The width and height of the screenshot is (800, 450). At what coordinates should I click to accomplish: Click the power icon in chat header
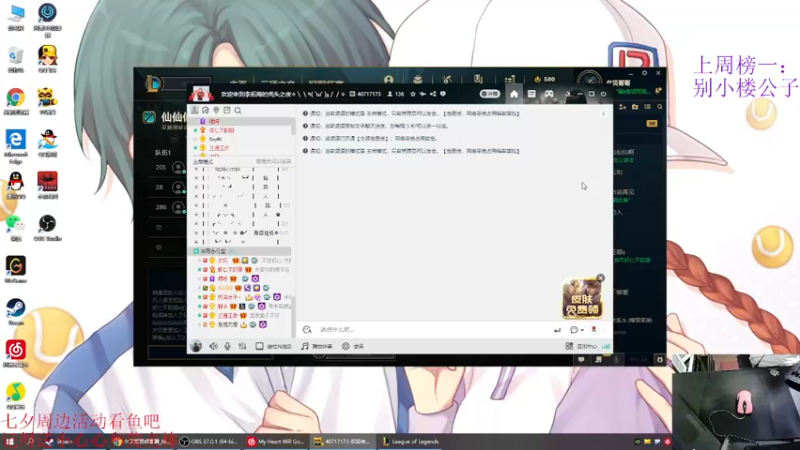coord(603,94)
